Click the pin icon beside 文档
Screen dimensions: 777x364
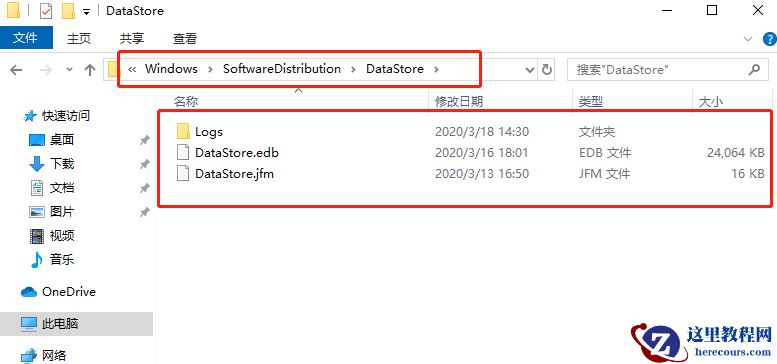pos(144,188)
